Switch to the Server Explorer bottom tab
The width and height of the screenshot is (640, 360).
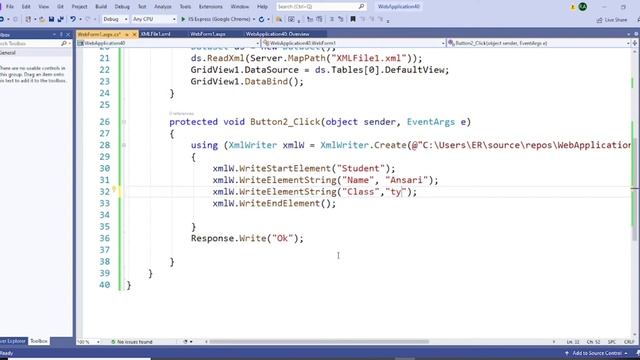tap(13, 341)
